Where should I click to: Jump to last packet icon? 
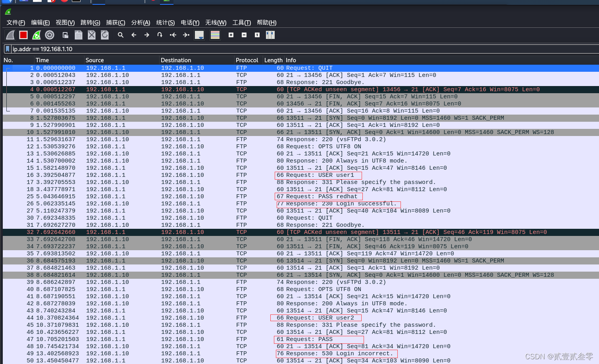[186, 35]
